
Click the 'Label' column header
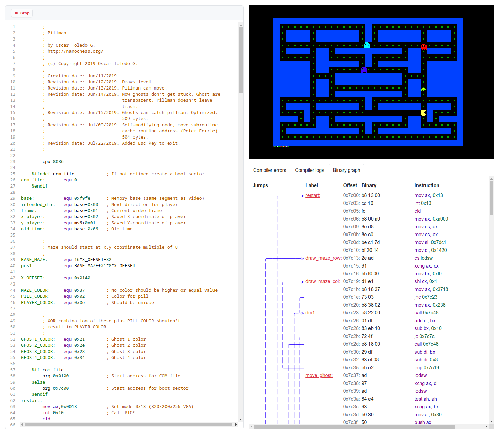point(312,185)
